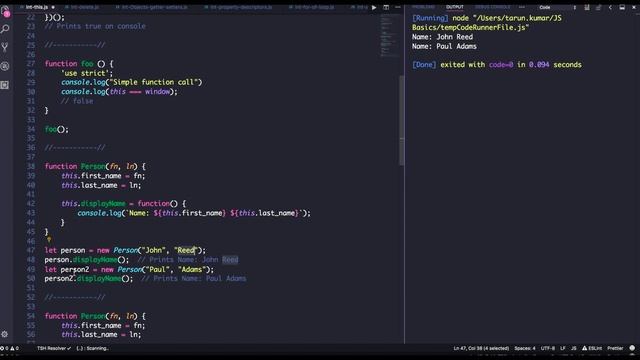This screenshot has width=640, height=360.
Task: Show more panel tabs via ellipsis
Action: (x=522, y=7)
